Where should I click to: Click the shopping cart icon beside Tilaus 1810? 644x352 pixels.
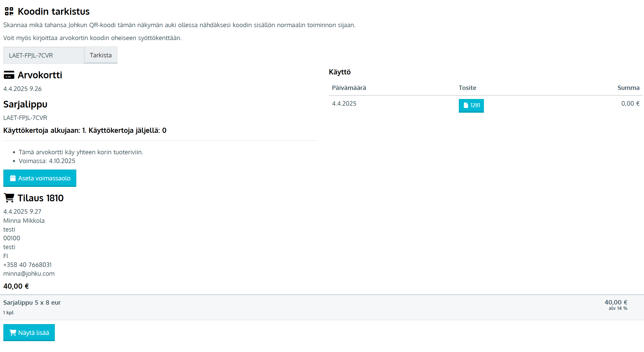click(9, 198)
